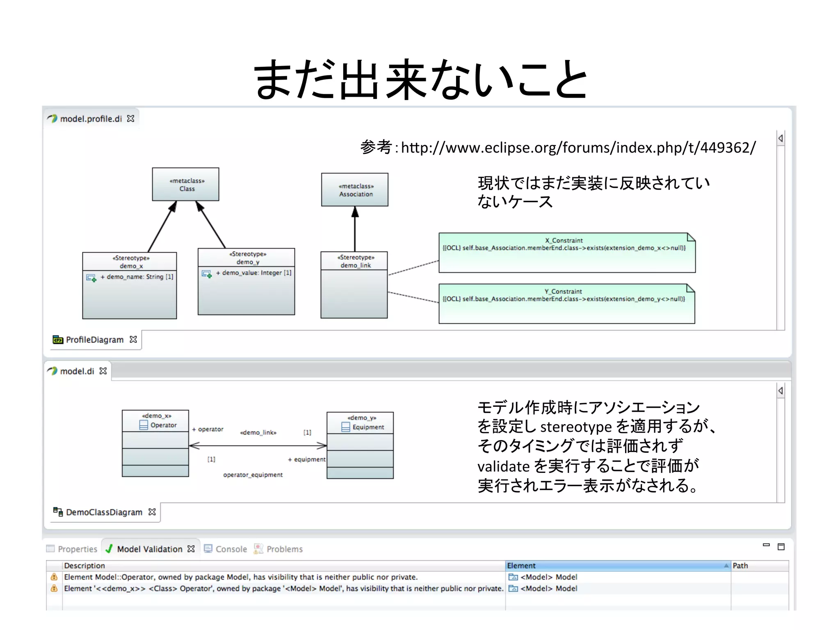This screenshot has height=630, width=840.
Task: Click the Model Validation checkmark icon
Action: tap(109, 549)
